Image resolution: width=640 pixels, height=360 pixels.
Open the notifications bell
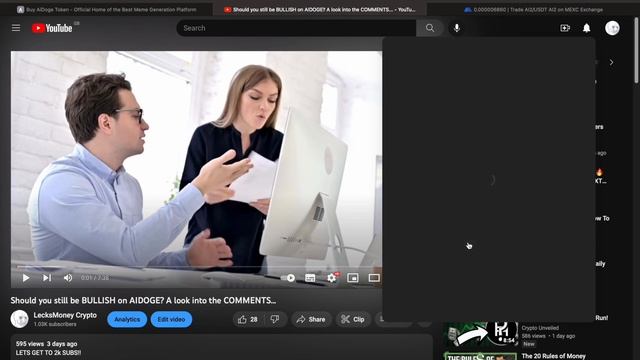[x=587, y=28]
